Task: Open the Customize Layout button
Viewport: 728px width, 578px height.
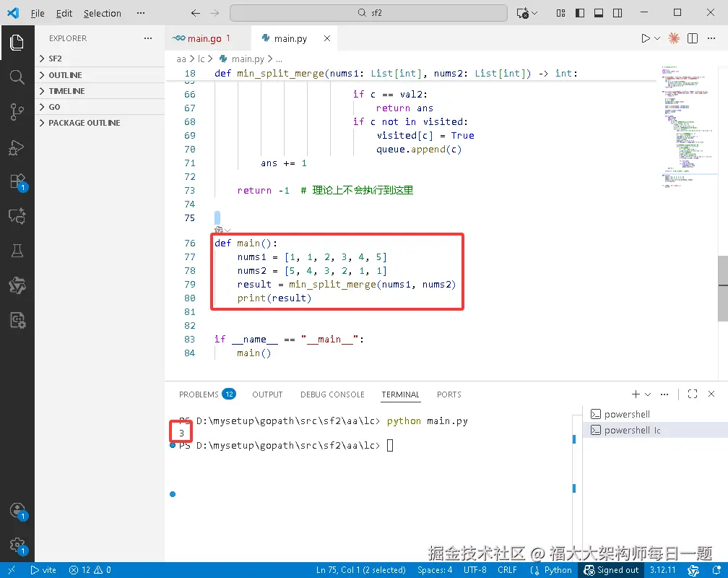Action: (561, 13)
